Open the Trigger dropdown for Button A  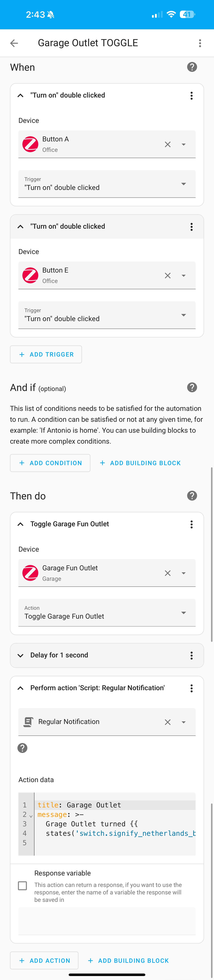click(107, 184)
